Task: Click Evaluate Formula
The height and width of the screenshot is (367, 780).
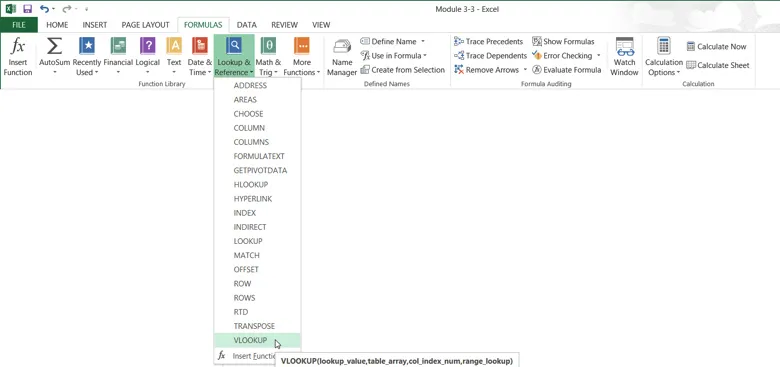Action: (x=567, y=70)
